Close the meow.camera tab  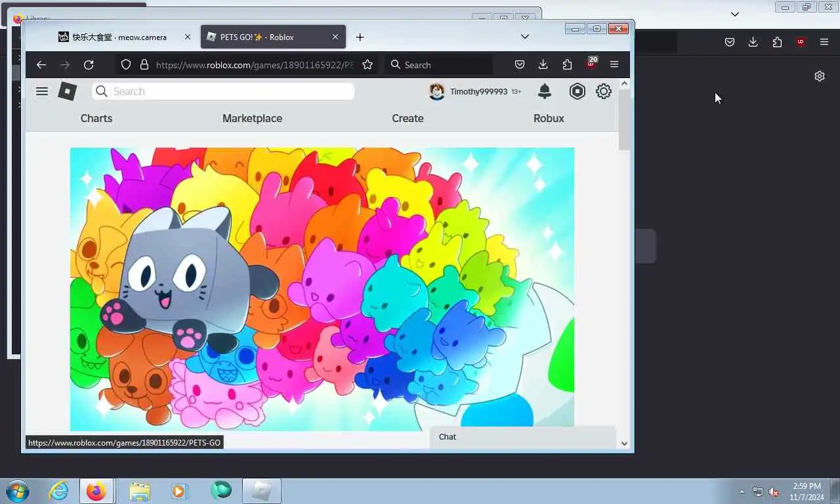(187, 37)
